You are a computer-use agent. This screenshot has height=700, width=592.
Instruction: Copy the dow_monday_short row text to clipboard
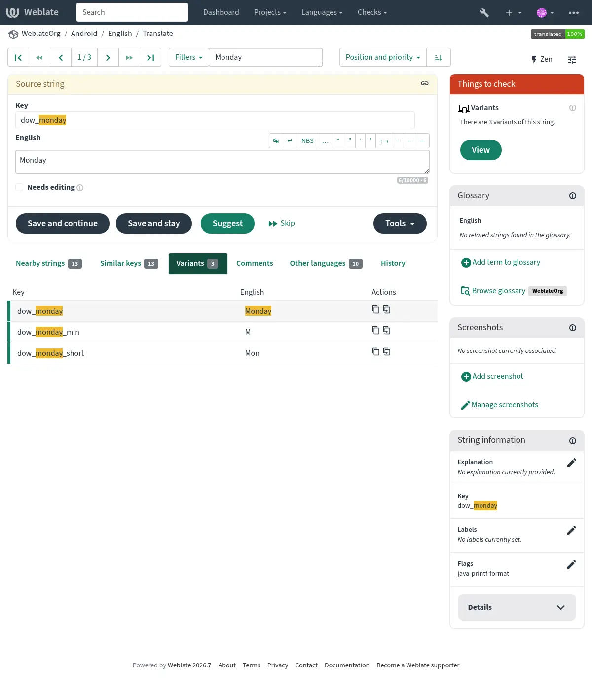[376, 351]
